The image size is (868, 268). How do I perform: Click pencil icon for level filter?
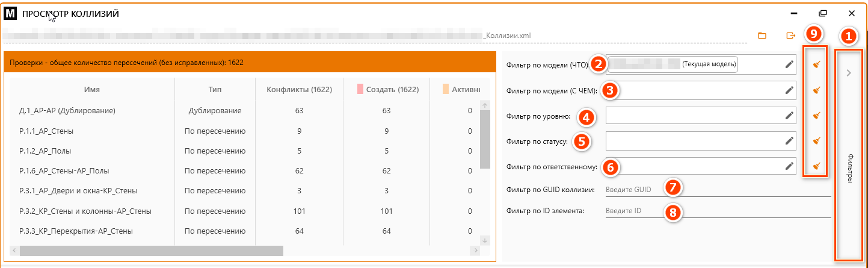[x=789, y=115]
